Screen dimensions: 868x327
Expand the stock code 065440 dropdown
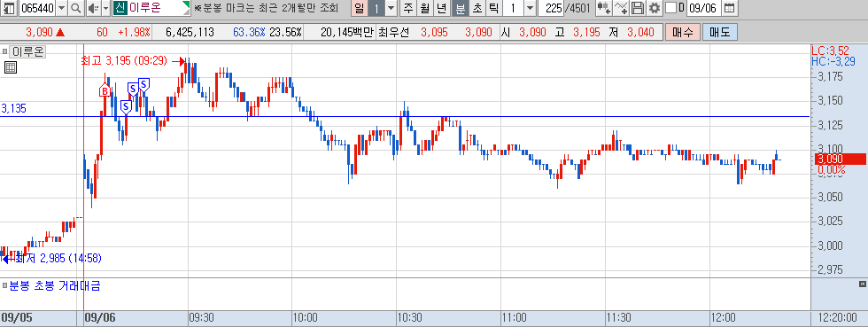click(61, 8)
